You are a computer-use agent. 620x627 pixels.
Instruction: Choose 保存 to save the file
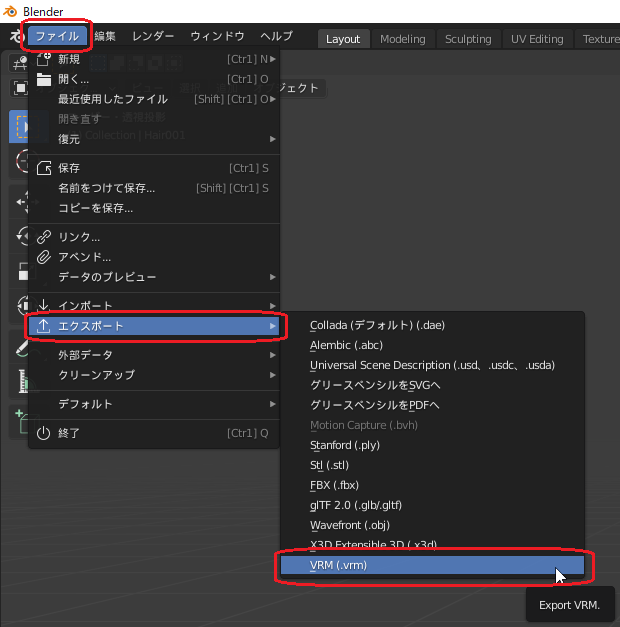click(x=154, y=168)
